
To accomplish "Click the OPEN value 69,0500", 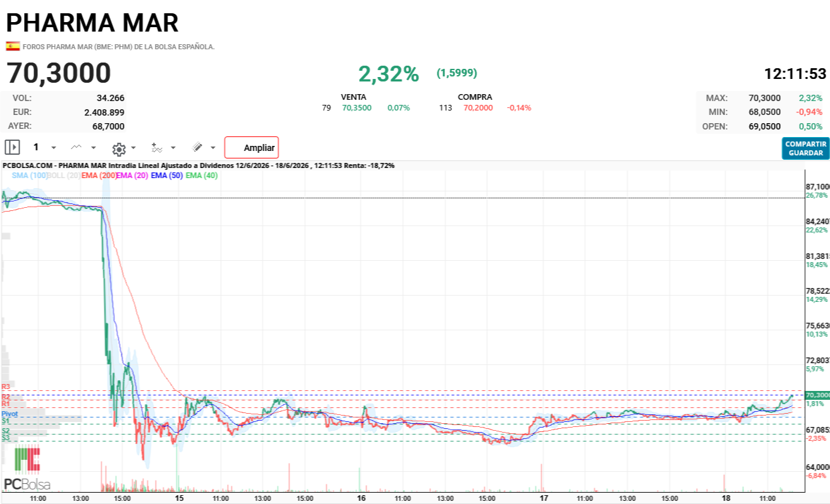I will click(764, 126).
